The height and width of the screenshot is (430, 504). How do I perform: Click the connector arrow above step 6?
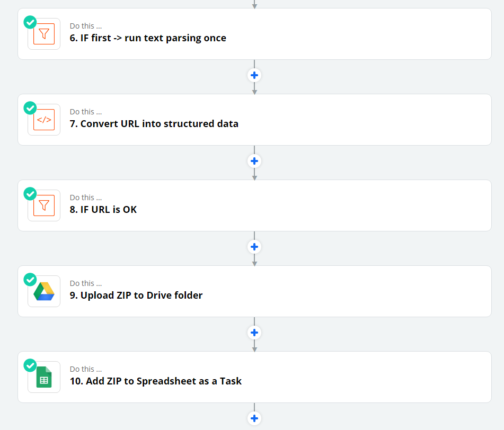pyautogui.click(x=254, y=4)
